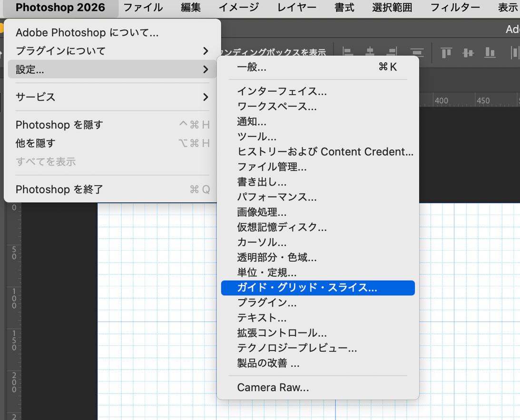Open 一般... preferences
Viewport: 520px width, 420px height.
pyautogui.click(x=318, y=67)
